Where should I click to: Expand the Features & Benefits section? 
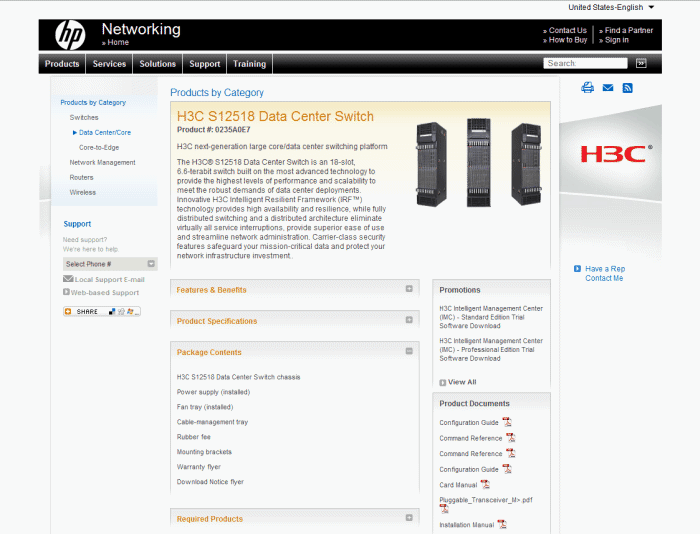pos(409,290)
